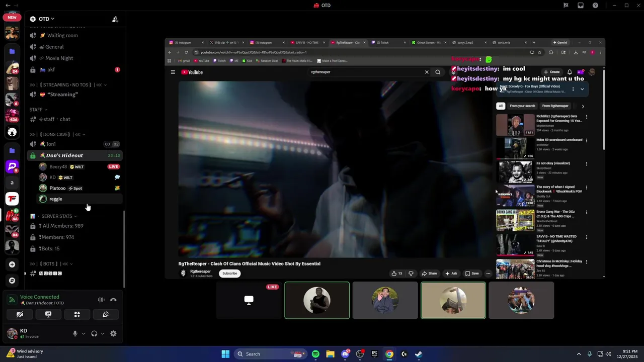Open the Discover servers compass icon
This screenshot has width=644, height=362.
tap(12, 281)
